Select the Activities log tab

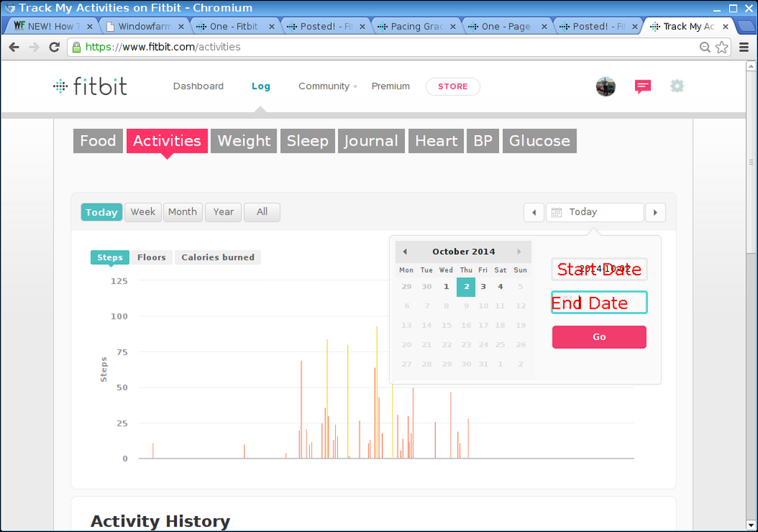167,140
